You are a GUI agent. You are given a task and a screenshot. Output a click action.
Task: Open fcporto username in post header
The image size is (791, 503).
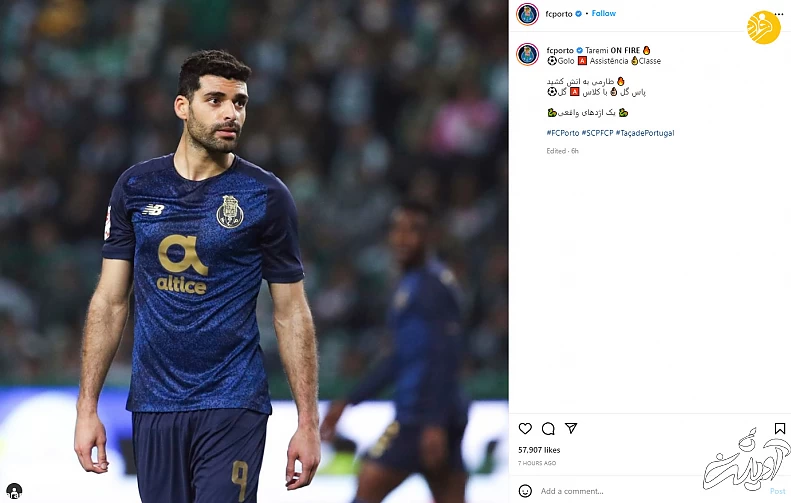(559, 14)
